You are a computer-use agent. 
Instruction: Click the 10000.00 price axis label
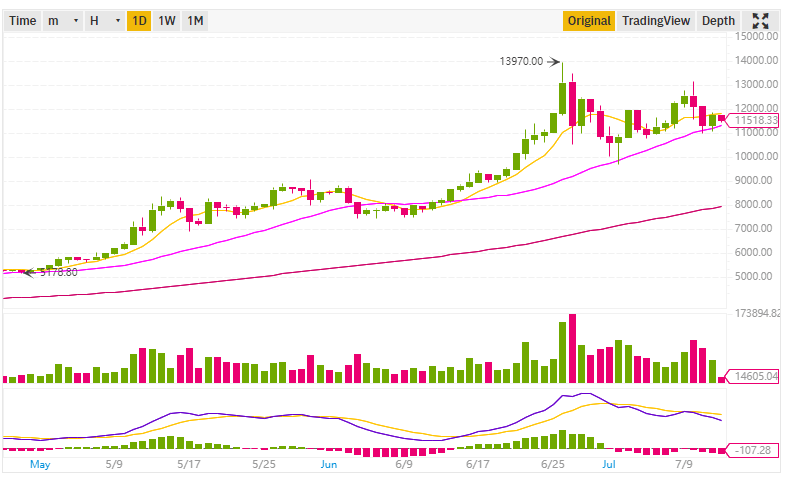point(756,156)
